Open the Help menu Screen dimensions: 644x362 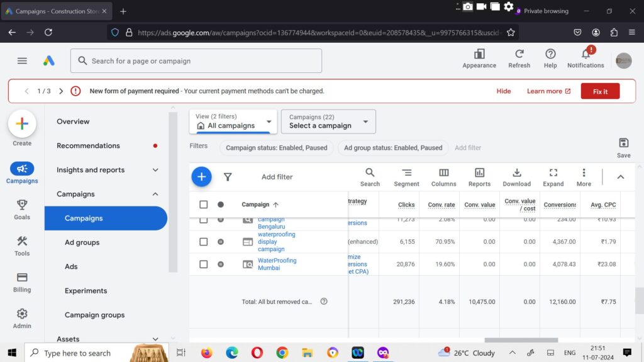coord(550,59)
